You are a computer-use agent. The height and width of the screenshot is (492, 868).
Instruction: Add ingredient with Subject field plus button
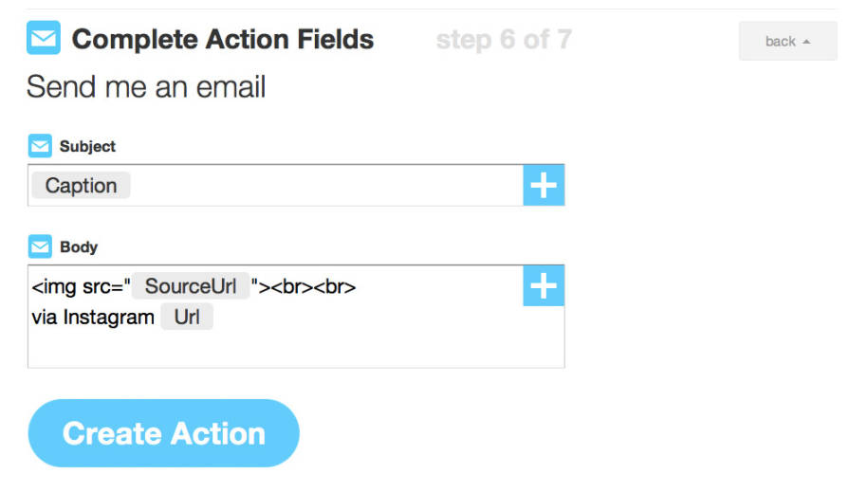pyautogui.click(x=544, y=186)
